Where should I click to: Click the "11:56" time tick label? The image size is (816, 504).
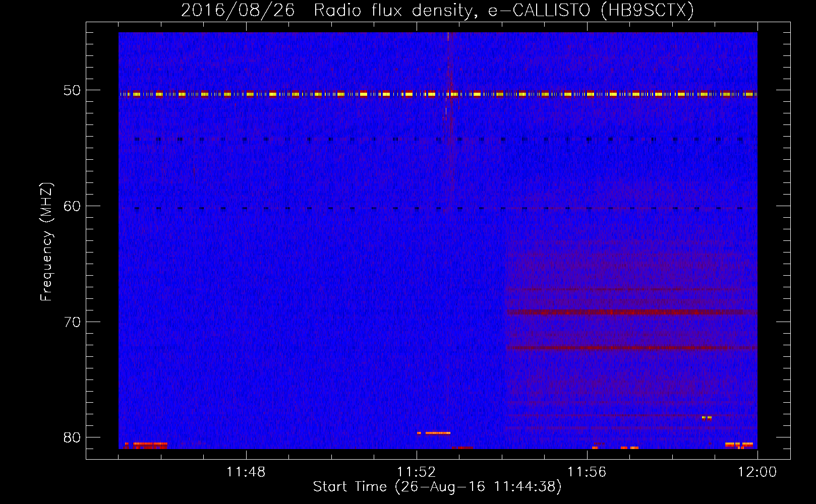pyautogui.click(x=587, y=472)
